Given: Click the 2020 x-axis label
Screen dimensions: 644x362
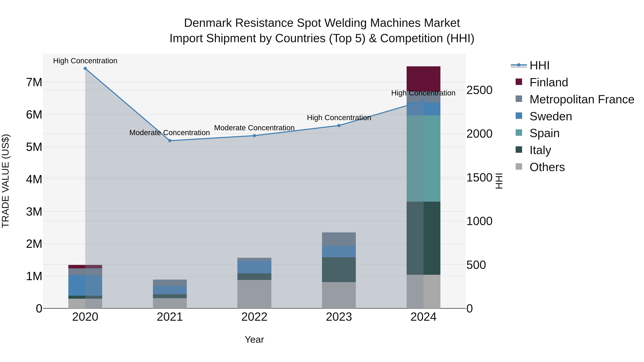Looking at the screenshot, I should coord(85,317).
